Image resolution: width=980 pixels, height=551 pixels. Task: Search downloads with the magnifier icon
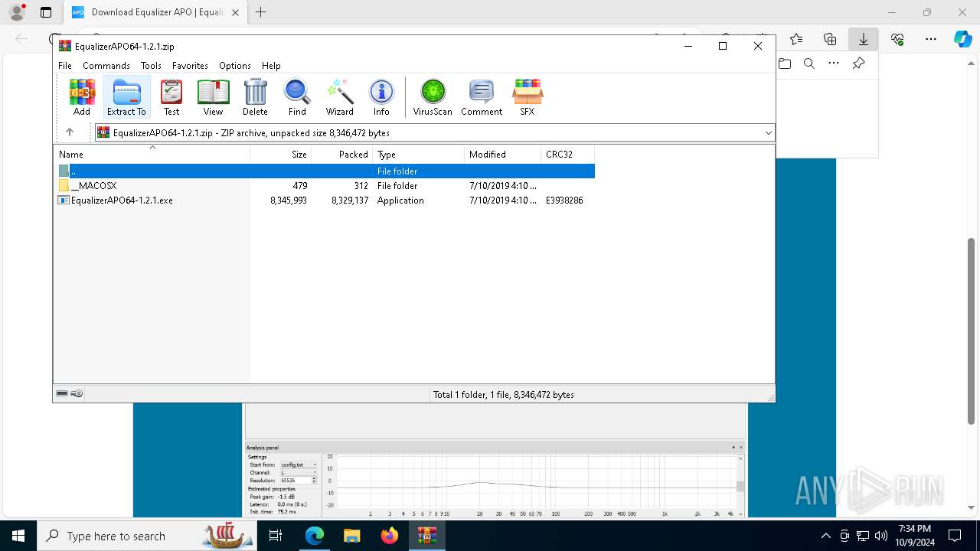(809, 64)
